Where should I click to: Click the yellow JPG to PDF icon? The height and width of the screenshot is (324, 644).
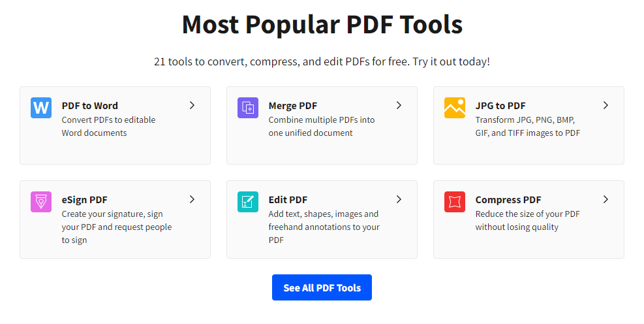click(455, 108)
